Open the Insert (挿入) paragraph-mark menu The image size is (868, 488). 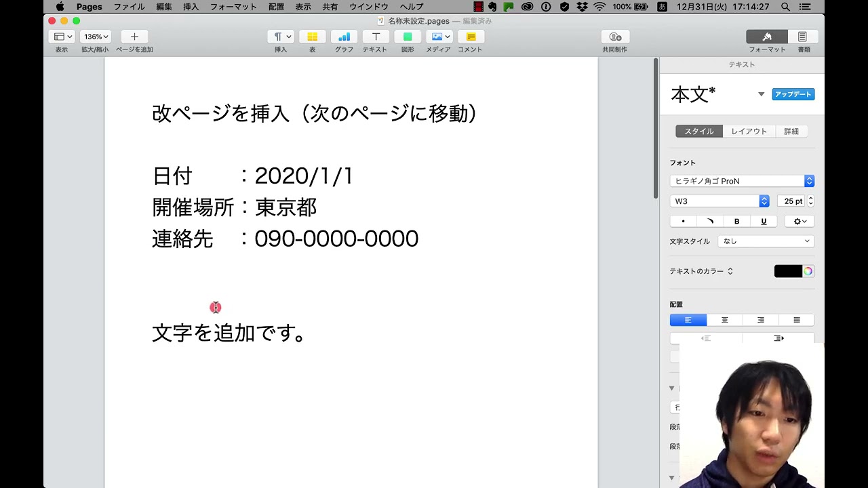coord(281,37)
